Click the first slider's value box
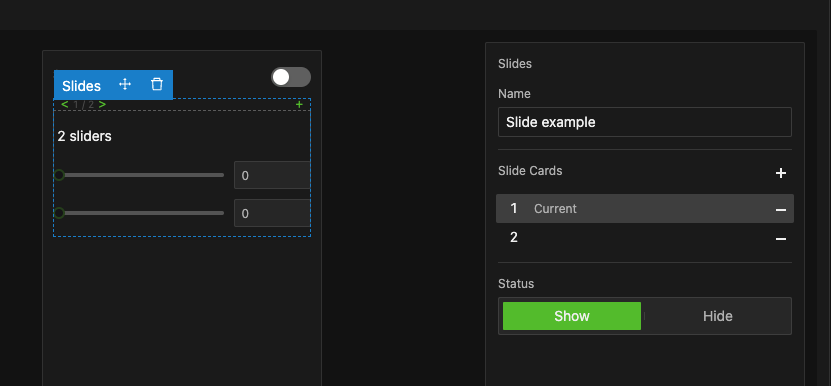Screen dimensions: 831x386 (x=272, y=175)
